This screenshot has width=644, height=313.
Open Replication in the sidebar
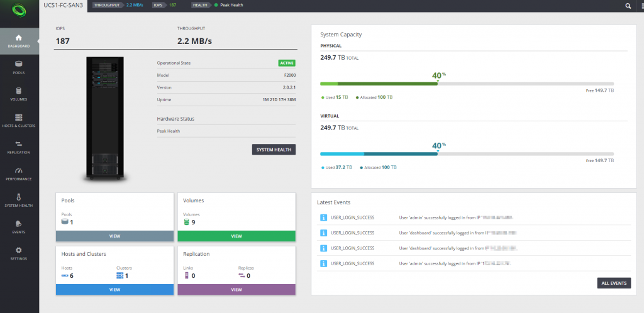(19, 148)
